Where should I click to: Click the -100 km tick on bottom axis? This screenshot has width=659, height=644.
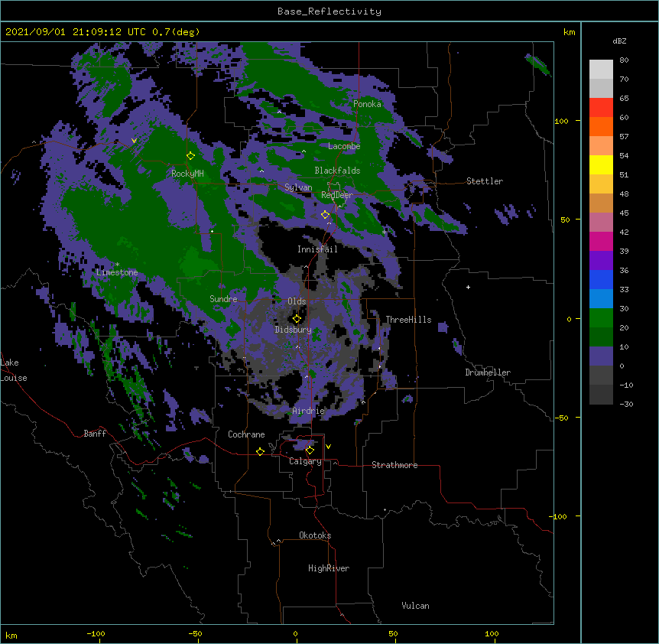(96, 634)
